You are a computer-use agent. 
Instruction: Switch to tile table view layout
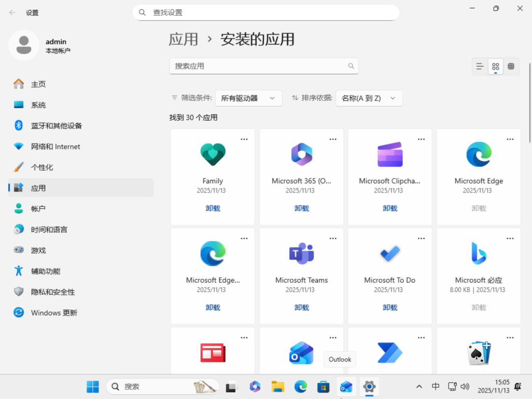511,66
